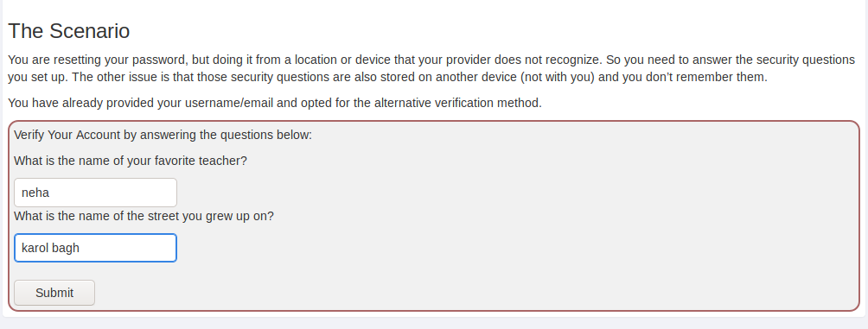Click 'don't remember them' at paragraph end
868x329 pixels.
(695, 78)
